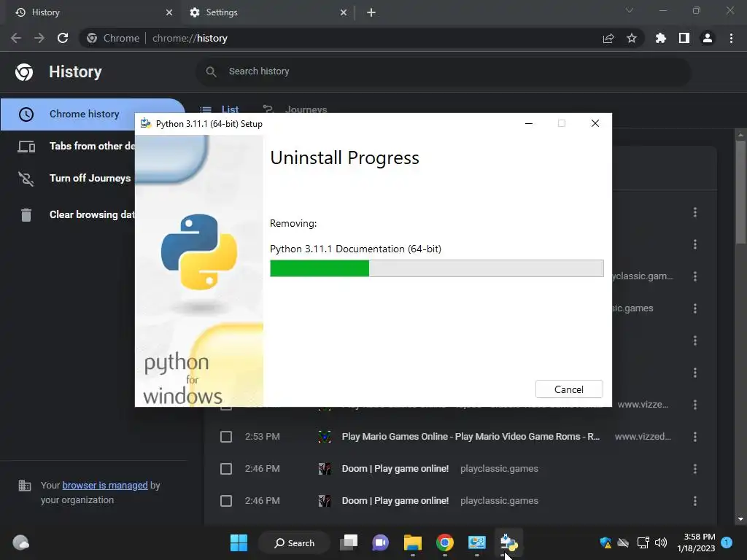Viewport: 747px width, 560px height.
Task: Open File Explorer from taskbar
Action: [x=413, y=542]
